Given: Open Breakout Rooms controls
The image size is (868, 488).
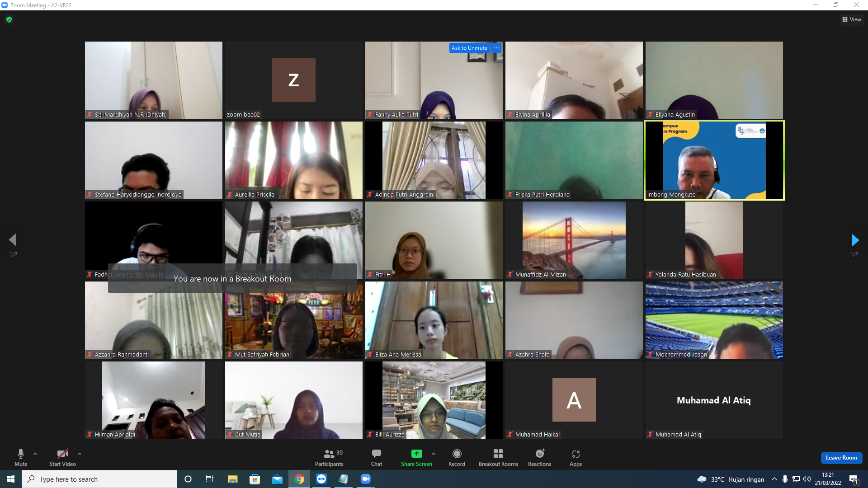Looking at the screenshot, I should (x=498, y=457).
